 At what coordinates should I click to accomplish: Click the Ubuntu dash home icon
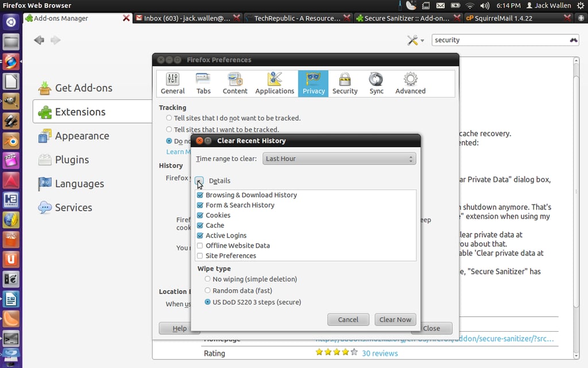(11, 22)
